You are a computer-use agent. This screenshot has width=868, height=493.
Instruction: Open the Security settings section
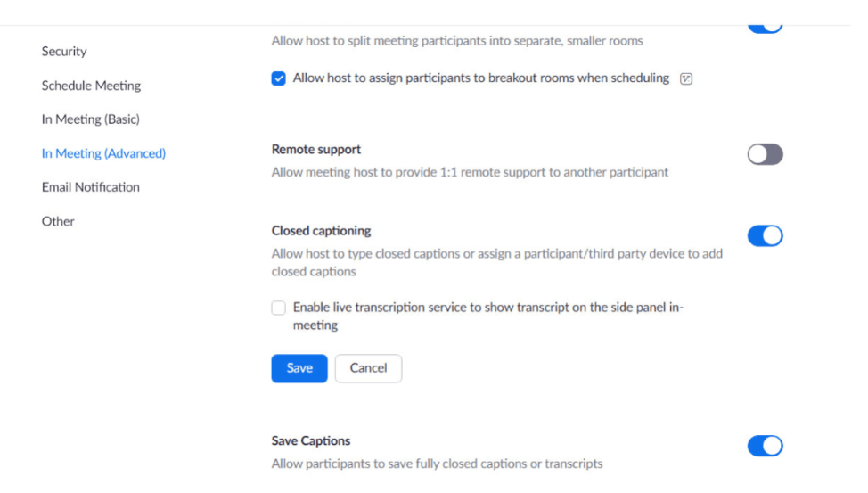click(64, 52)
